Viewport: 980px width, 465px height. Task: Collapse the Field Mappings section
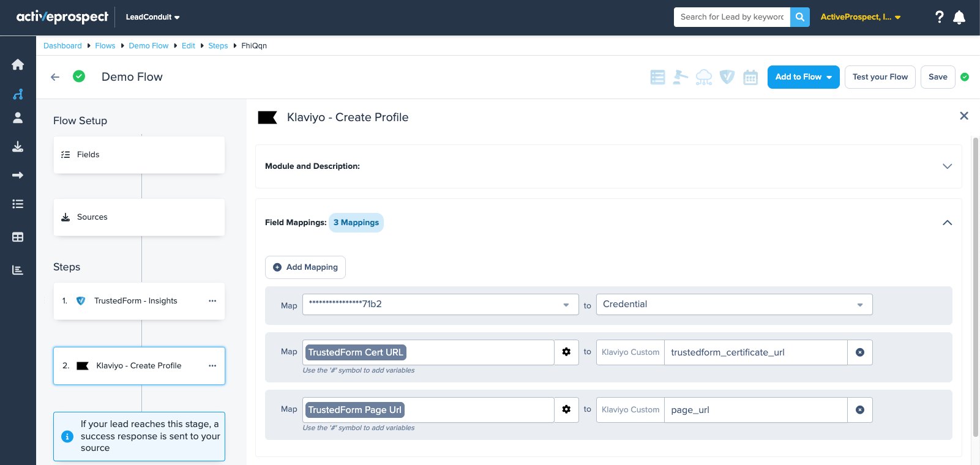948,223
